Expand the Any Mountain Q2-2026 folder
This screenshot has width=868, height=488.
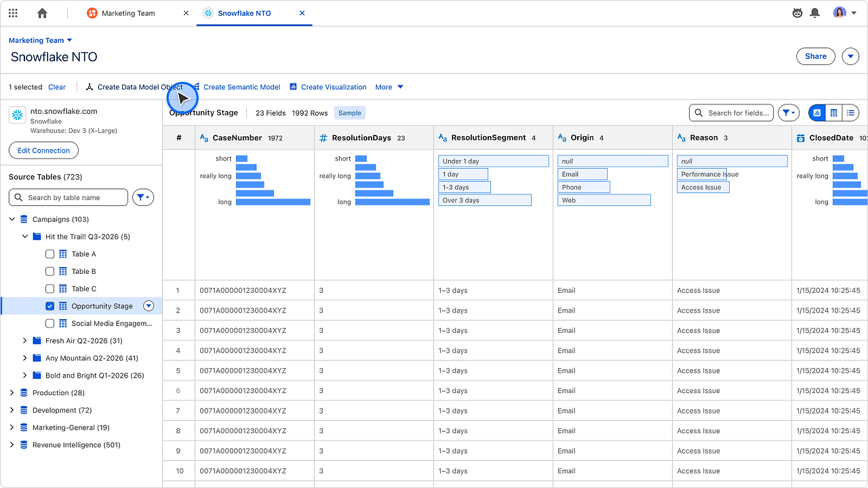point(25,359)
